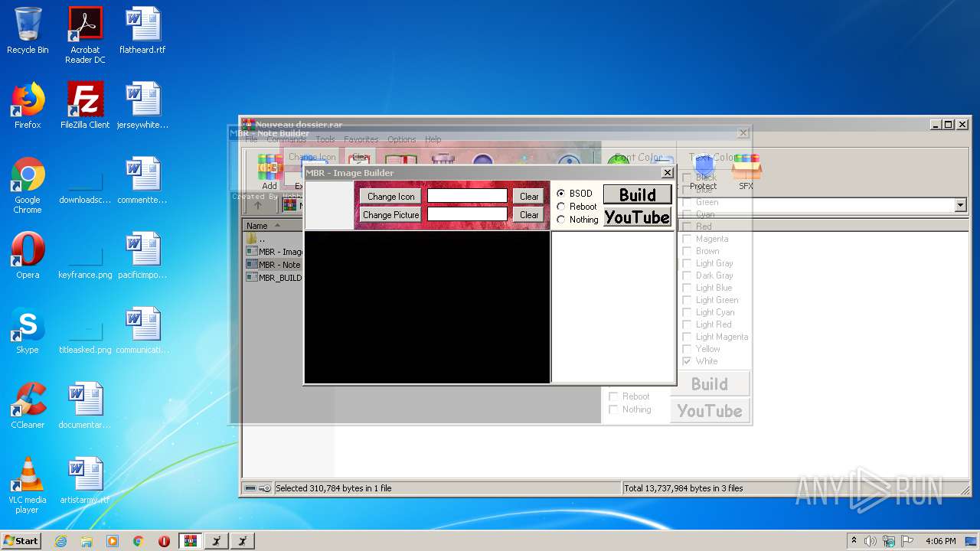Click the Build button in Image Builder
The width and height of the screenshot is (980, 551).
click(x=637, y=194)
